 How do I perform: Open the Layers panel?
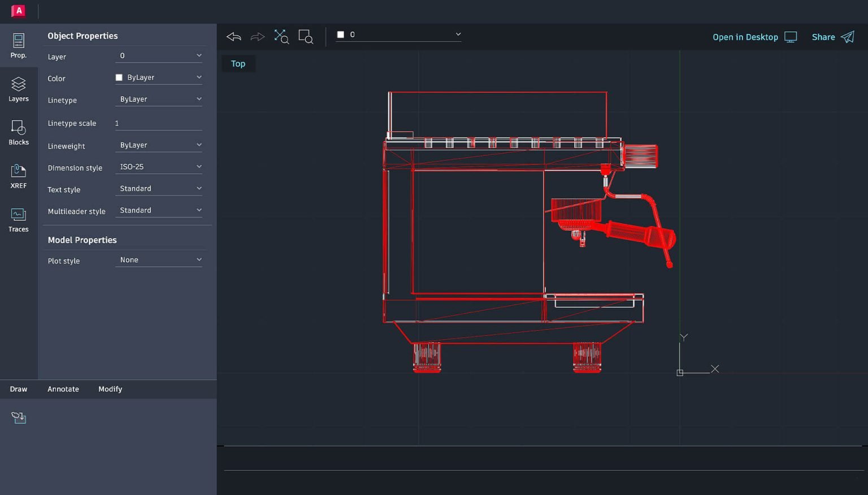click(19, 89)
